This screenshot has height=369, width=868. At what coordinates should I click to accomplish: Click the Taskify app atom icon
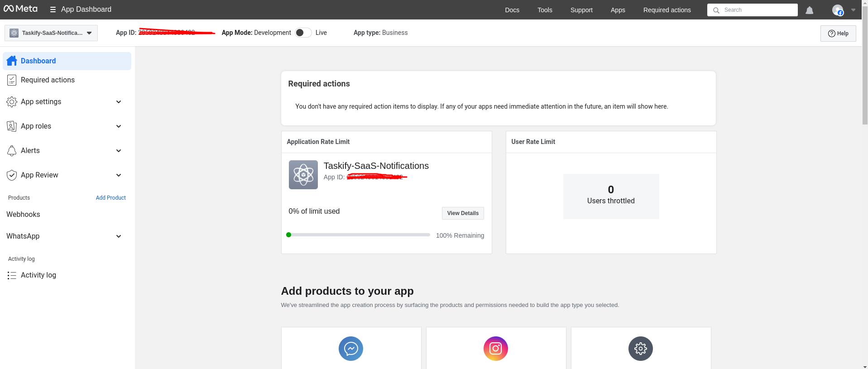(303, 175)
